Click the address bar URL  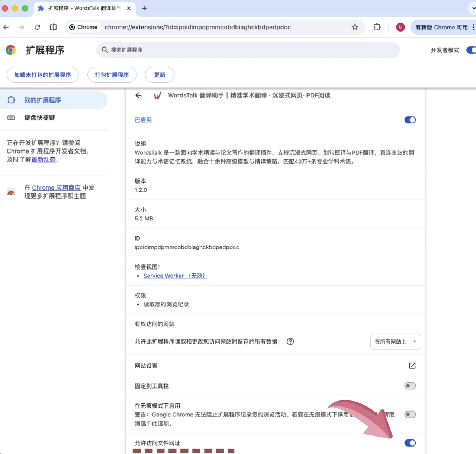[x=197, y=27]
